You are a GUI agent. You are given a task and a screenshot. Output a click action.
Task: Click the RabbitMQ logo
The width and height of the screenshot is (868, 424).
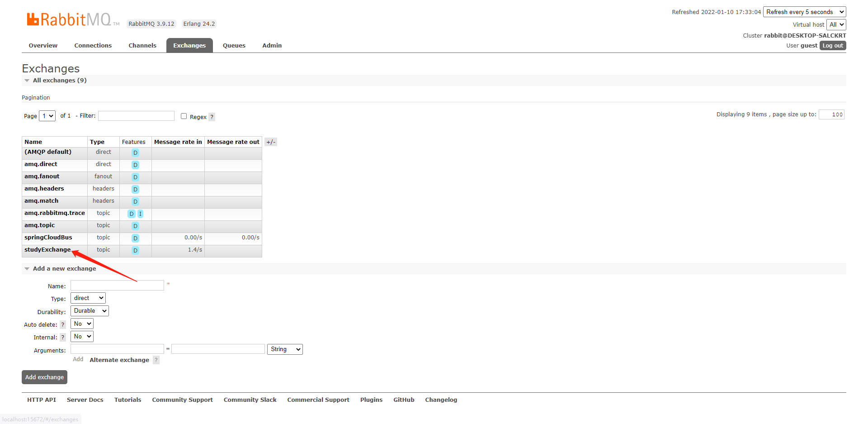[73, 19]
